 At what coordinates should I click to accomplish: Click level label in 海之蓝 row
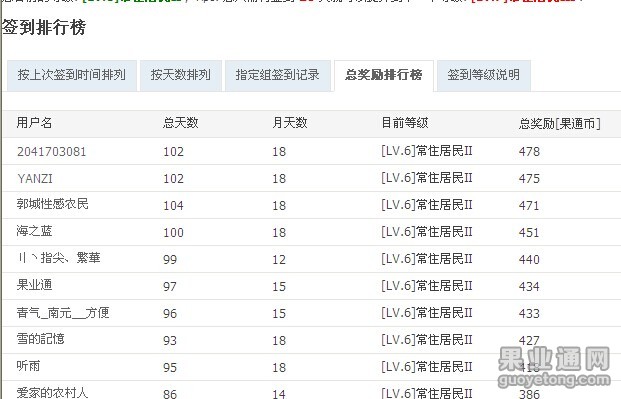tap(427, 232)
